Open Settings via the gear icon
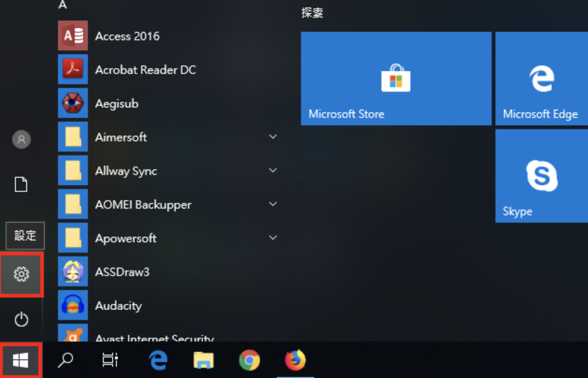588x378 pixels. [22, 274]
